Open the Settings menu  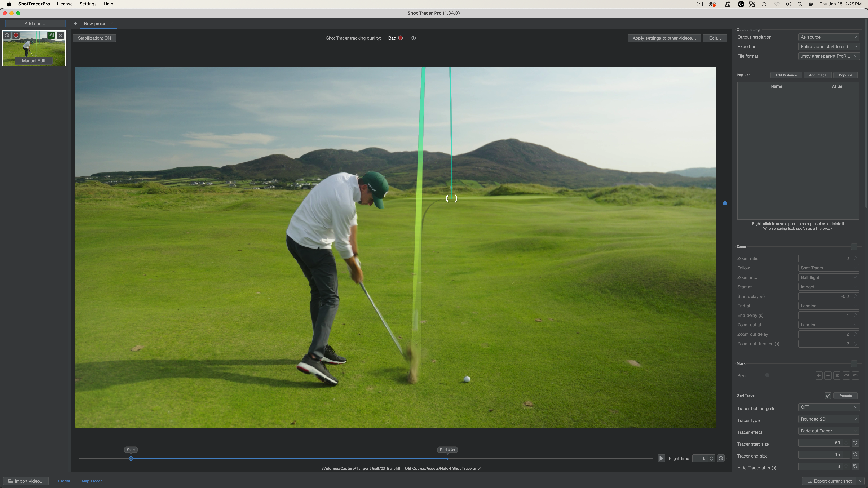tap(88, 4)
